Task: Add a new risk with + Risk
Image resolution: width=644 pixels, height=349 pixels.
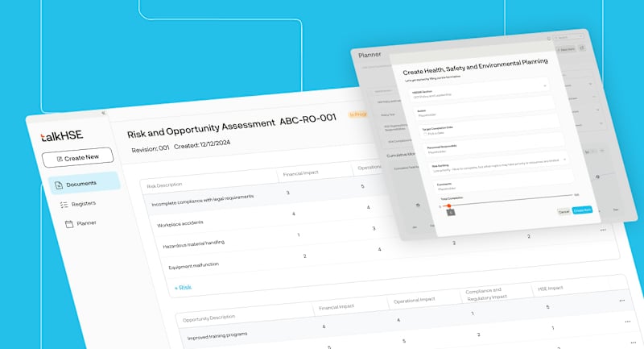Action: pyautogui.click(x=184, y=287)
